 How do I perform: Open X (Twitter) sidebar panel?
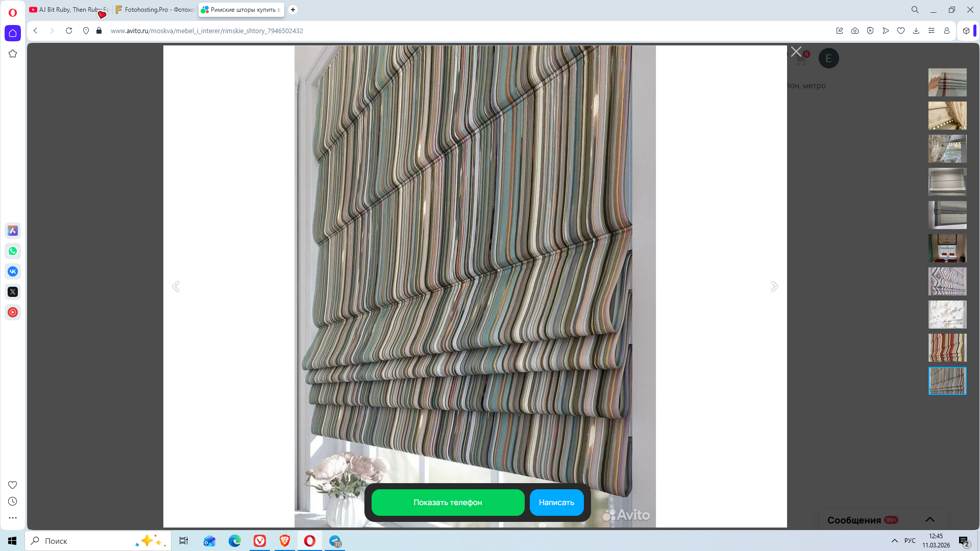tap(13, 292)
